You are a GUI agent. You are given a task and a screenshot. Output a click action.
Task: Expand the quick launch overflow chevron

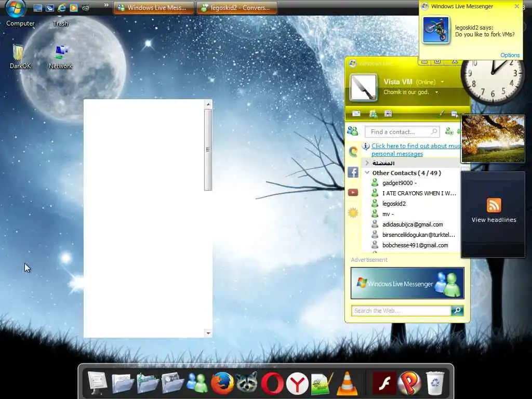pos(106,5)
